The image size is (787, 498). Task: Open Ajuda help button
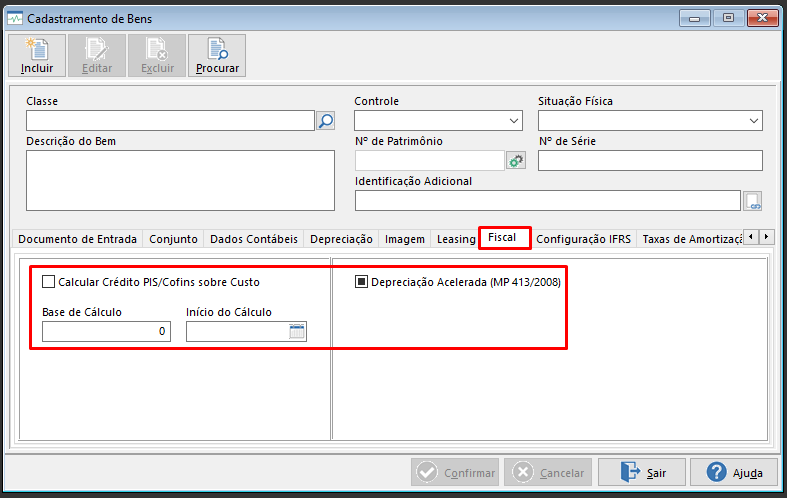coord(734,472)
